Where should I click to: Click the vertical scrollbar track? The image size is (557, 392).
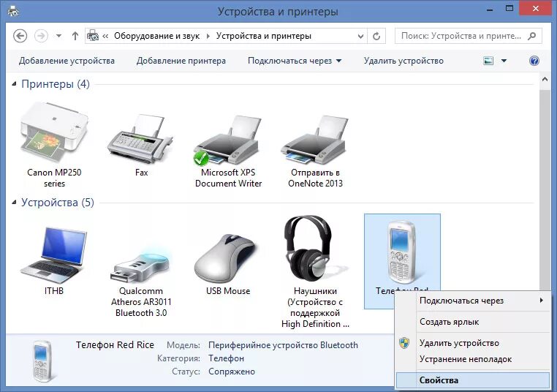click(x=545, y=189)
